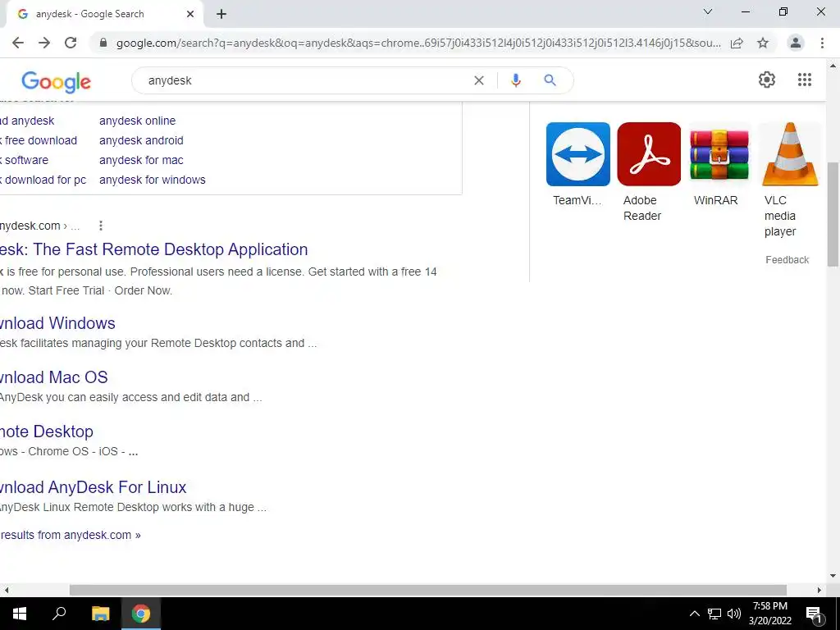Open the volume control speaker icon
The image size is (840, 630).
tap(734, 614)
